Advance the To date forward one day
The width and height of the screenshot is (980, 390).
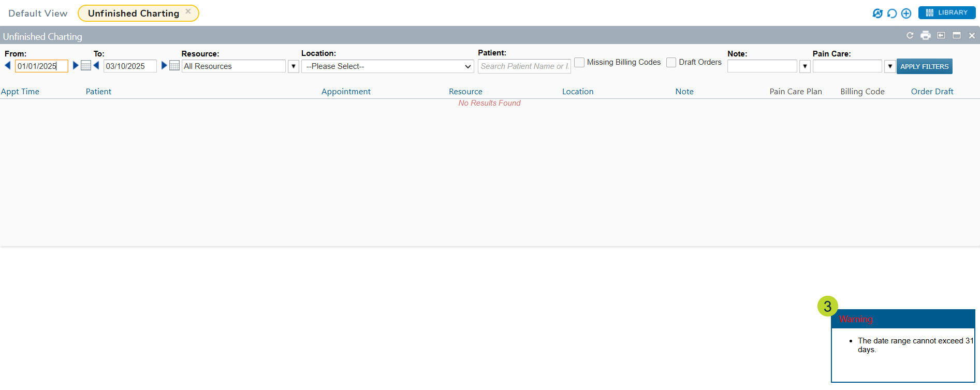[164, 65]
